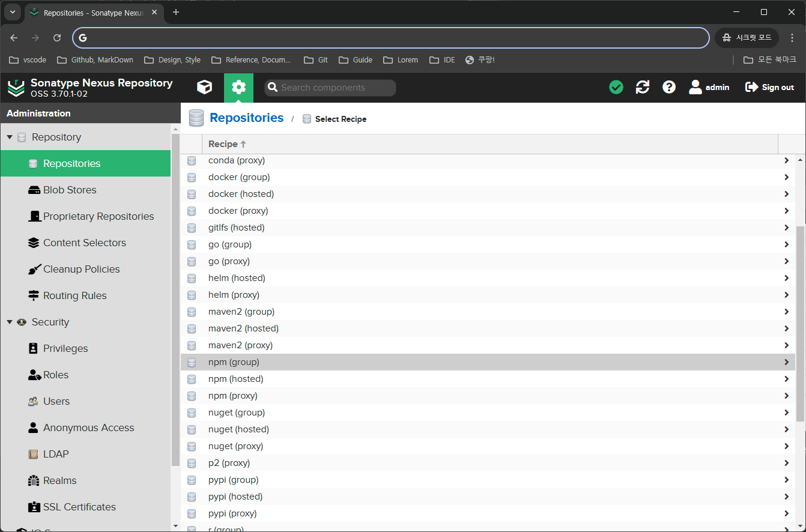The height and width of the screenshot is (532, 806).
Task: Open the Chrome three-dot menu
Action: tap(792, 38)
